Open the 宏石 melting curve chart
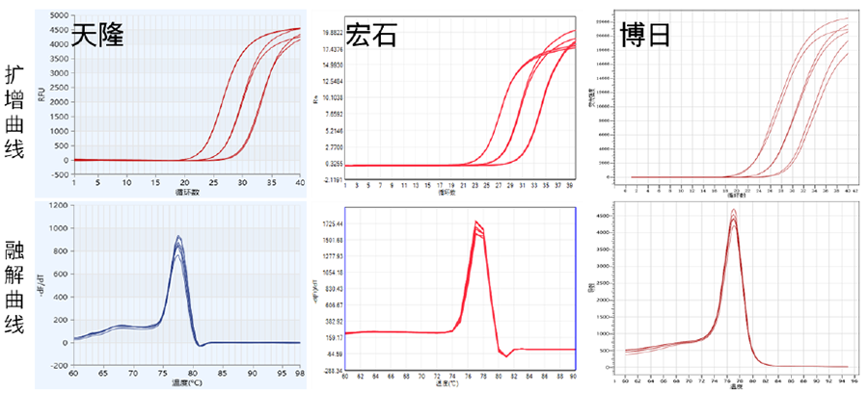This screenshot has width=868, height=393. 447,295
